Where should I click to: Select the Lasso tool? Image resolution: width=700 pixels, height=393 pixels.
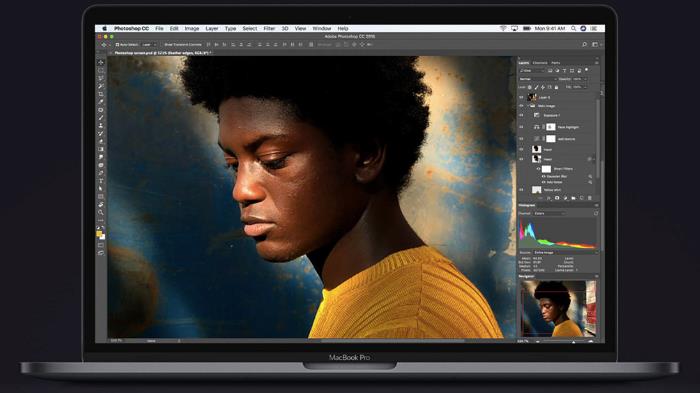(x=101, y=78)
